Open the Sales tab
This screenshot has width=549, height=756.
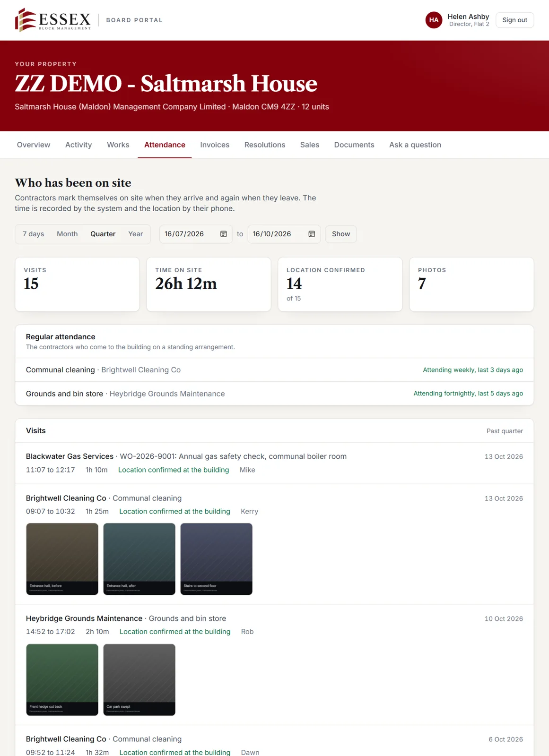[310, 145]
